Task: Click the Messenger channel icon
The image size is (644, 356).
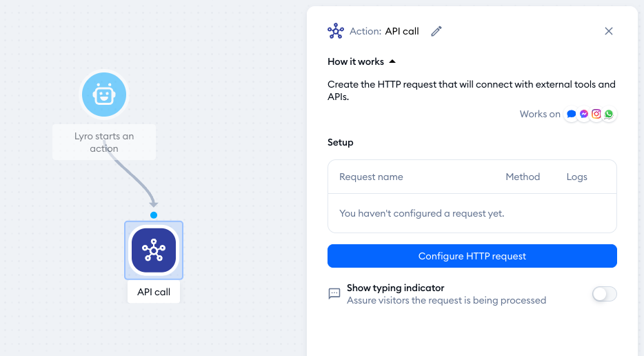Action: [x=583, y=114]
